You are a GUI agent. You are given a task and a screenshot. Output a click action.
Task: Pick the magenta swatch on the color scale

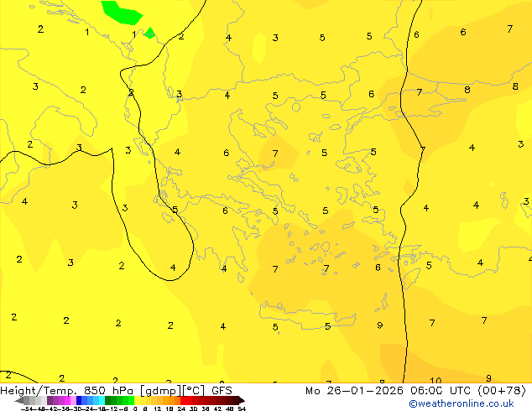(x=67, y=400)
